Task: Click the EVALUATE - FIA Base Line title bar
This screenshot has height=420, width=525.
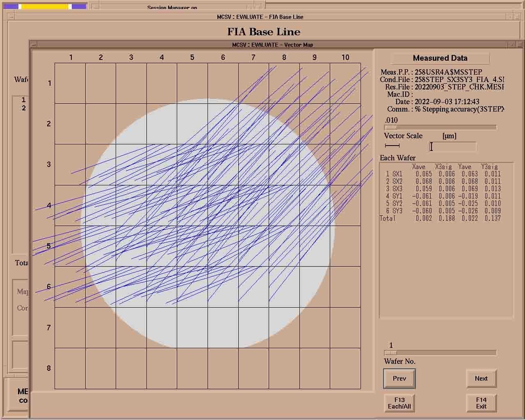Action: (x=260, y=17)
